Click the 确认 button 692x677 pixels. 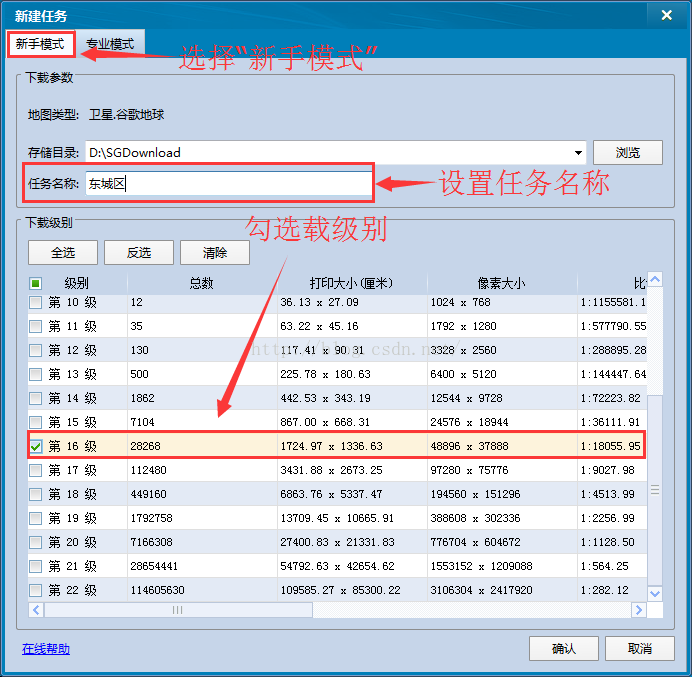pos(564,648)
